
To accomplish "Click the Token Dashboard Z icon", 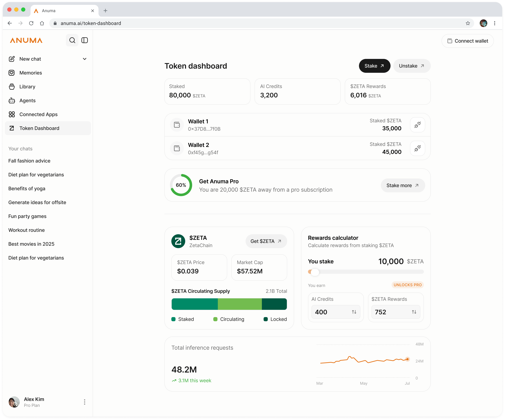I will (12, 128).
